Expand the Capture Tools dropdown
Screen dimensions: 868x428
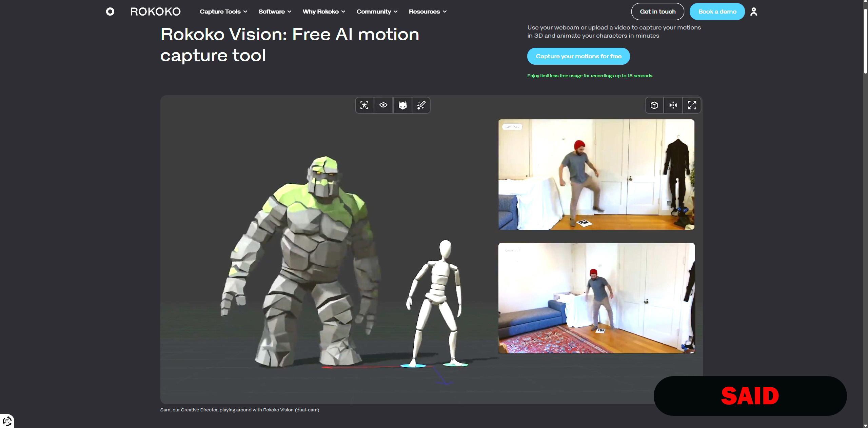(x=223, y=12)
